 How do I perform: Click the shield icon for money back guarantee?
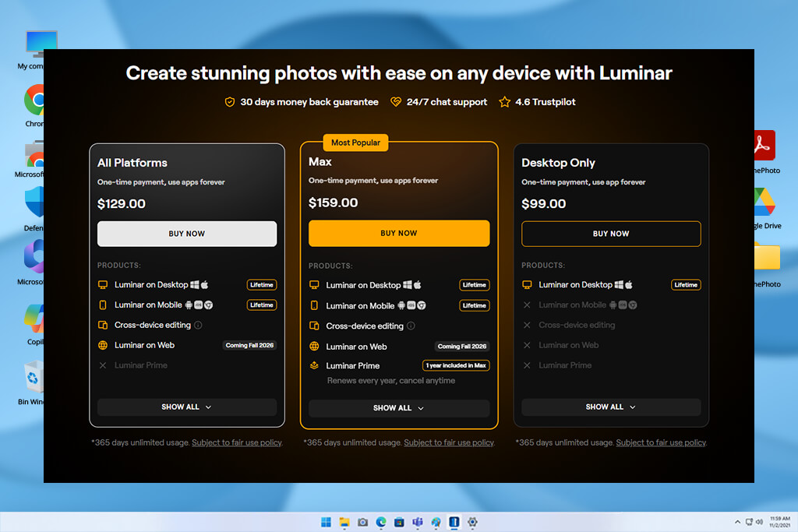pos(230,102)
